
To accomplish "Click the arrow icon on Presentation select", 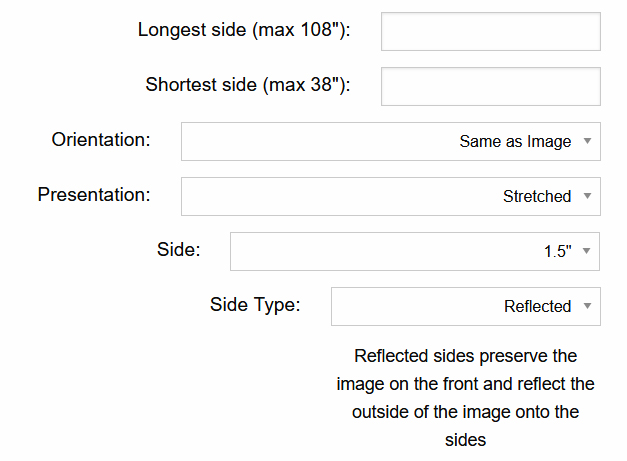I will point(587,196).
